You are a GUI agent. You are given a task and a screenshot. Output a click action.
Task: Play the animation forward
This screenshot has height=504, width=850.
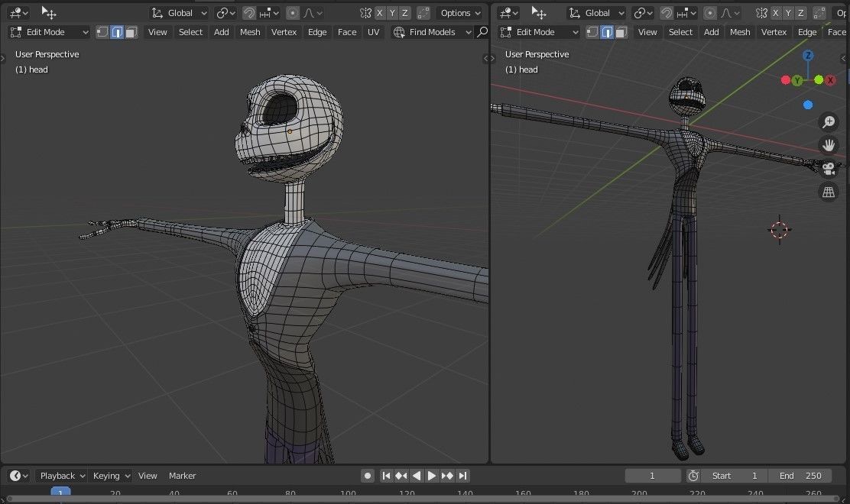432,475
